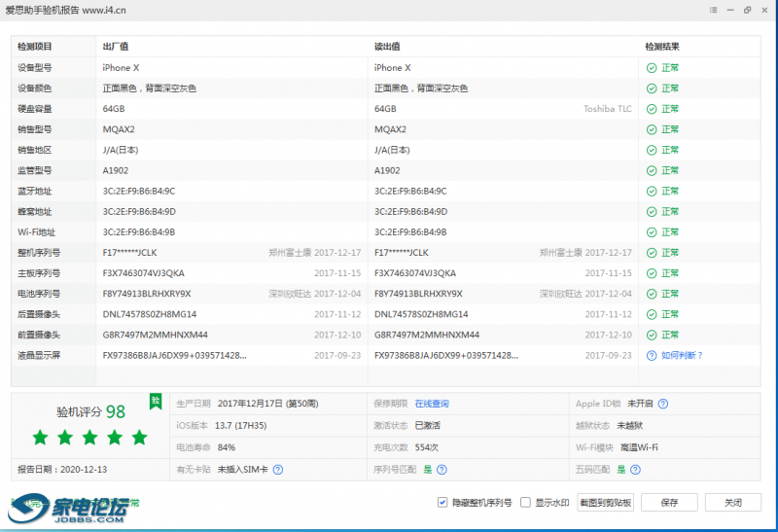Click the green check icon in 蜂窝地址 row
Viewport: 778px width, 532px height.
tap(652, 212)
